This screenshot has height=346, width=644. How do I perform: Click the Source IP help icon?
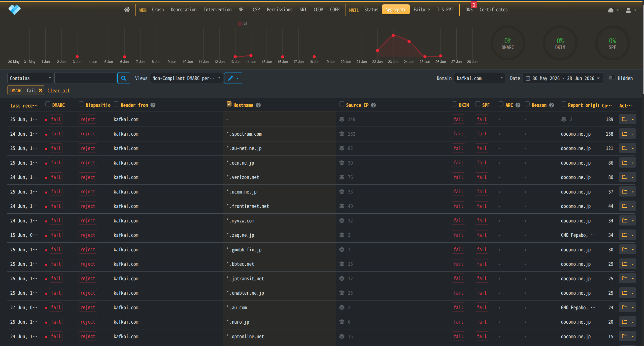coord(374,105)
